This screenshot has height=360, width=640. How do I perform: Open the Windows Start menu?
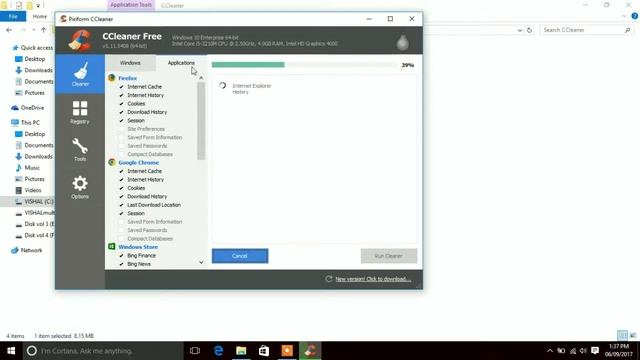pyautogui.click(x=11, y=351)
